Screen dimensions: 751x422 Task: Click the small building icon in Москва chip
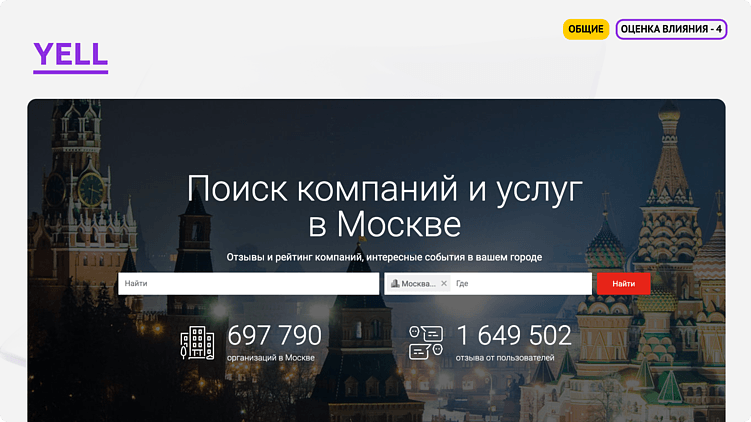(395, 284)
